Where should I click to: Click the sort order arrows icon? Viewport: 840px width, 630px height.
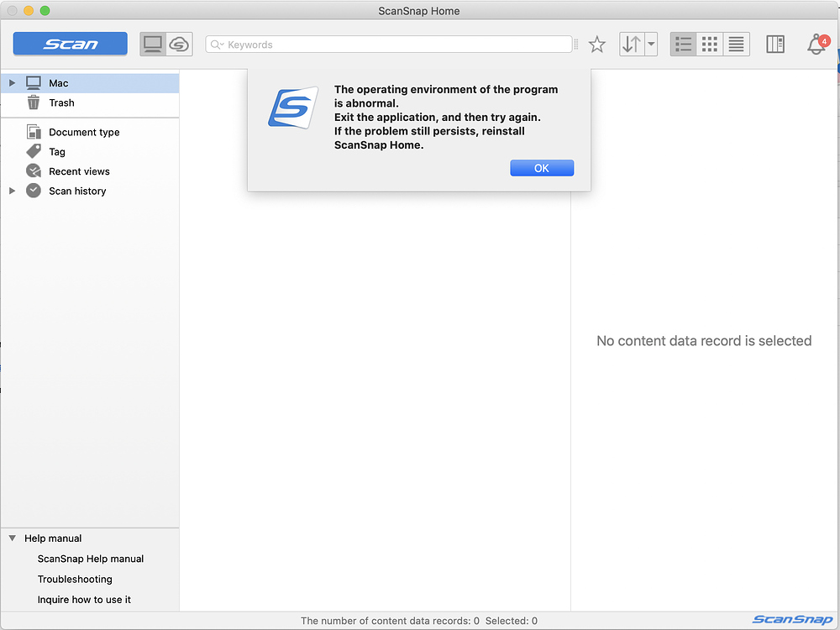coord(632,44)
